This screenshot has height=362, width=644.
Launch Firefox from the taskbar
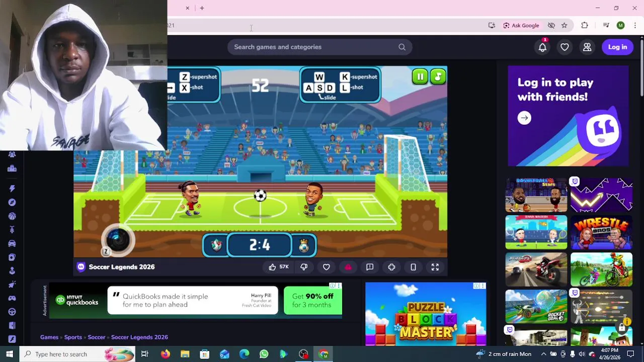click(x=165, y=354)
